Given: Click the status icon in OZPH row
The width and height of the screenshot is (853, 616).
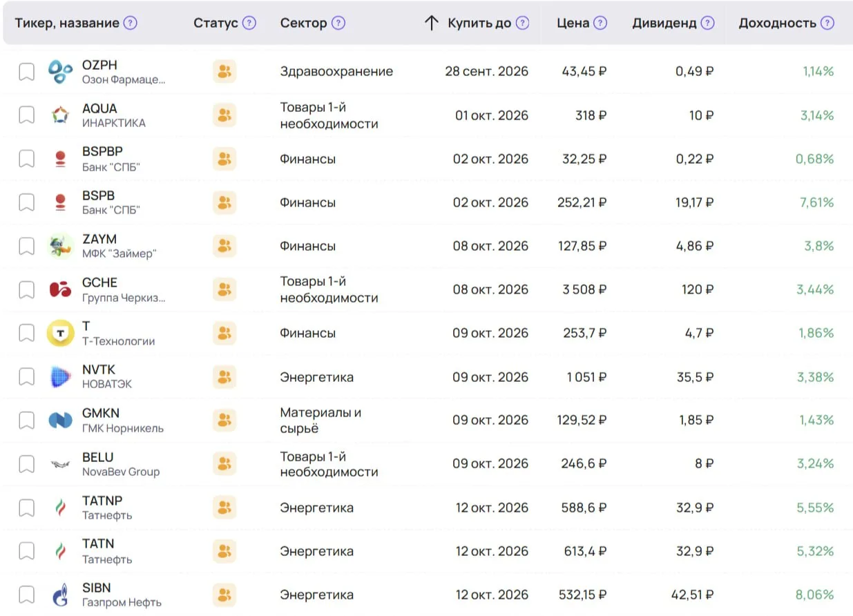Looking at the screenshot, I should tap(224, 72).
